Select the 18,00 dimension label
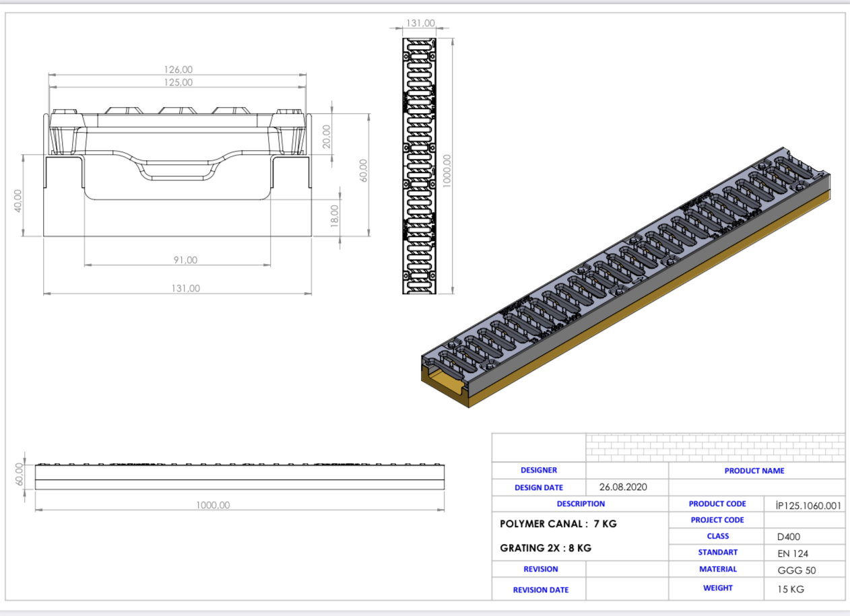Viewport: 850px width, 616px height. [x=335, y=209]
